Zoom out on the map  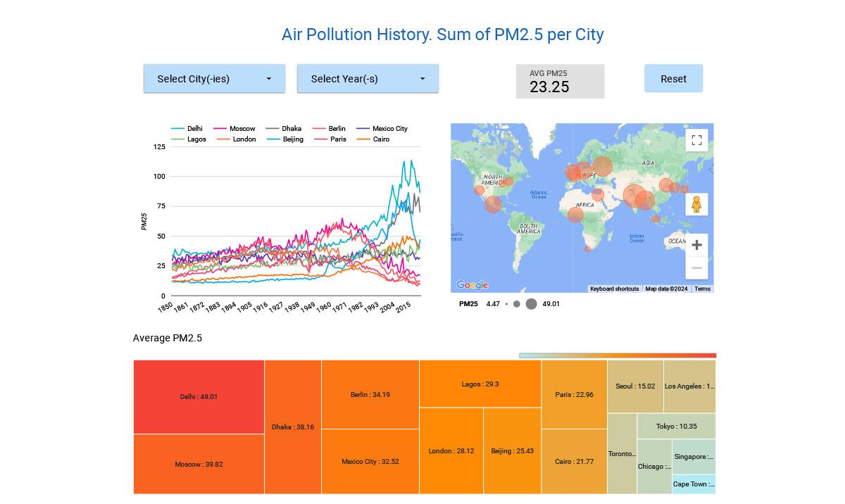pos(696,268)
